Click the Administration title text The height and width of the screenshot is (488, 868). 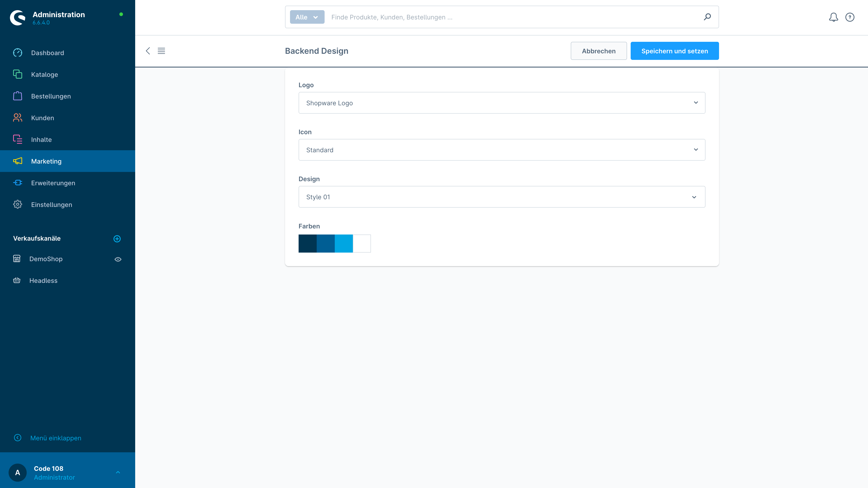(x=59, y=14)
